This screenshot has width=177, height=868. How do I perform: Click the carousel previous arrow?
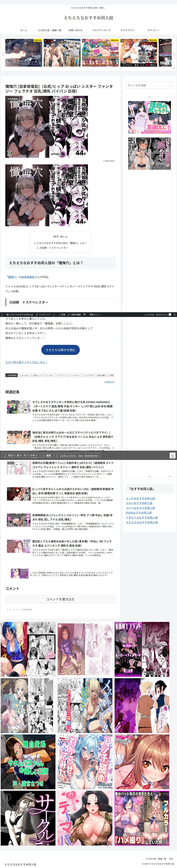[x=3, y=54]
